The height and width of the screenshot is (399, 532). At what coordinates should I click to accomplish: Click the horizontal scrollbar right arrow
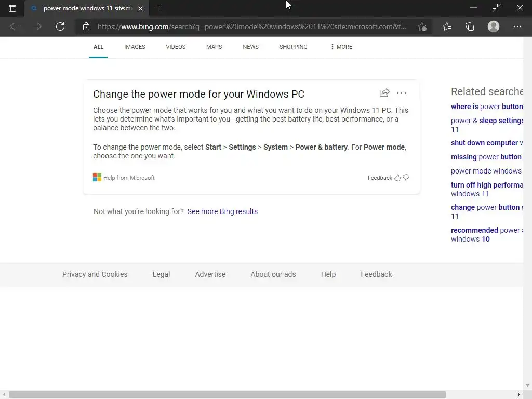(x=519, y=395)
